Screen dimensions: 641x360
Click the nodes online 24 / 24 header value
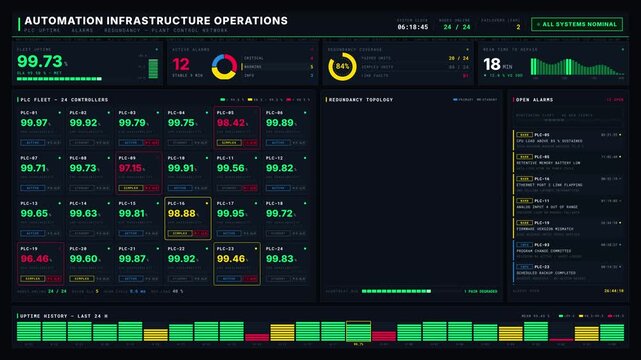[x=457, y=27]
